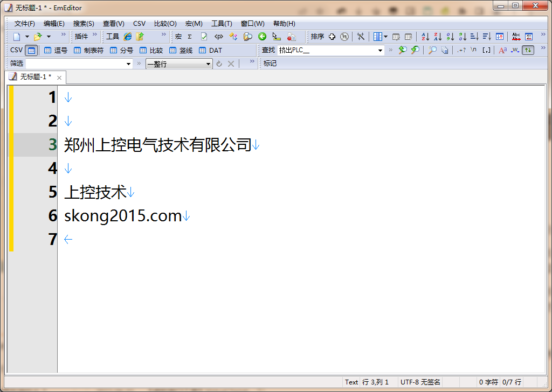Close the 无标题-1 tab with x

pos(59,78)
